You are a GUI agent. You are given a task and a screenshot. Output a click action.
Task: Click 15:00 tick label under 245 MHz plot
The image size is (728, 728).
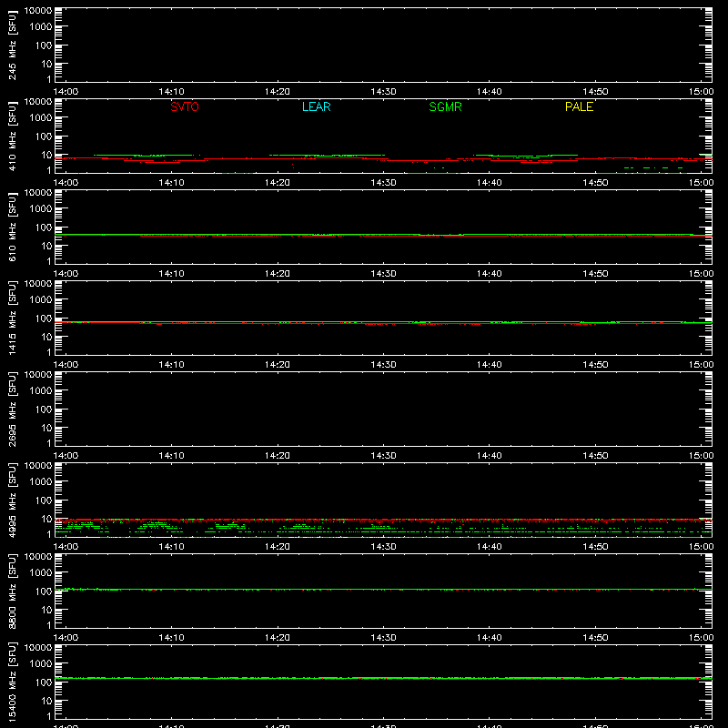tap(701, 92)
